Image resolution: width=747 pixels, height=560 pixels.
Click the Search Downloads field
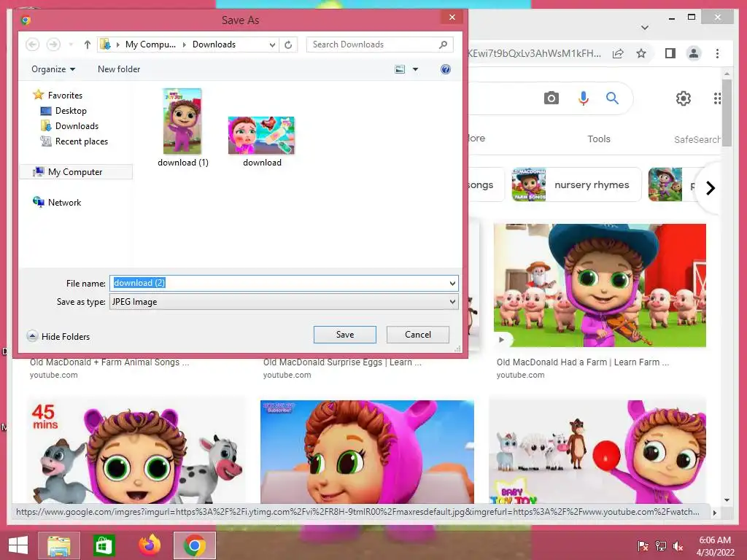click(379, 44)
